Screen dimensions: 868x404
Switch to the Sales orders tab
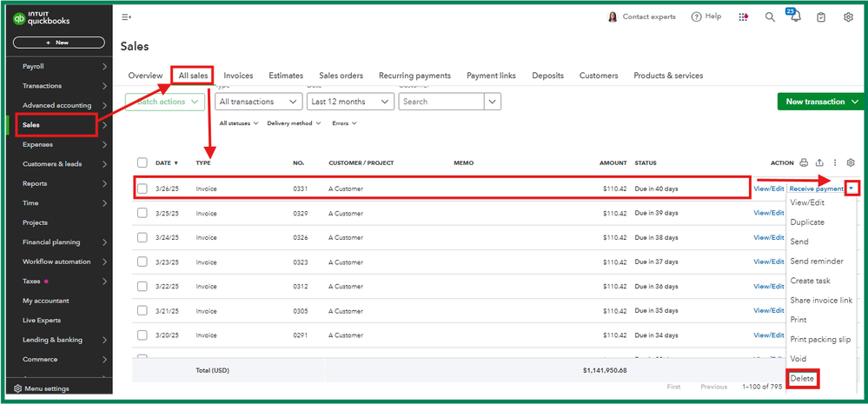(x=341, y=76)
